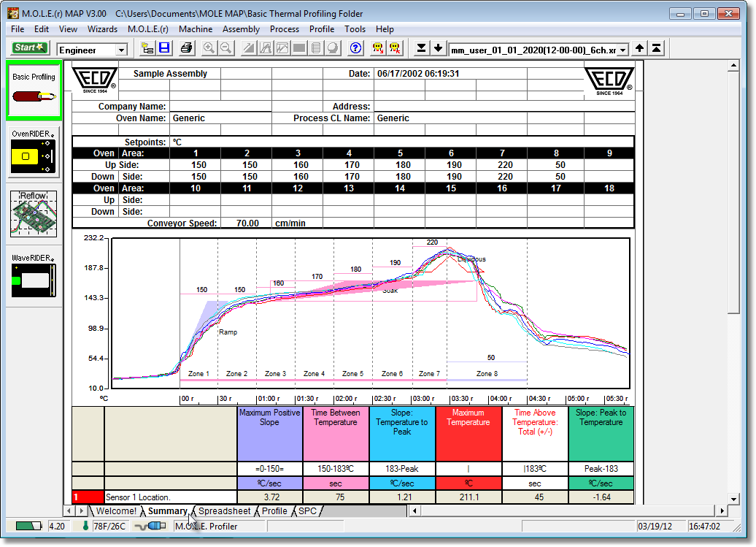Image resolution: width=756 pixels, height=547 pixels.
Task: Switch to the SPC worksheet tab
Action: (307, 510)
